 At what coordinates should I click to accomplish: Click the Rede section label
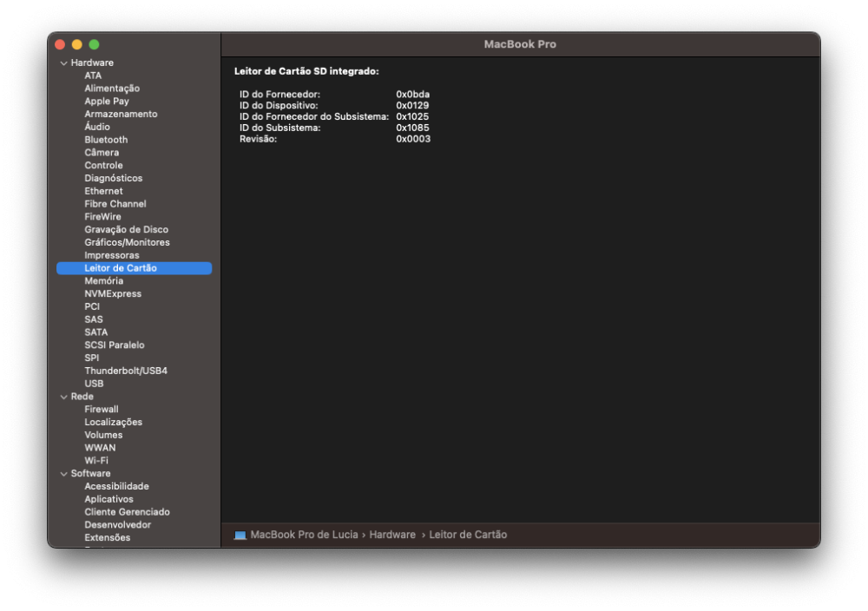pyautogui.click(x=82, y=397)
